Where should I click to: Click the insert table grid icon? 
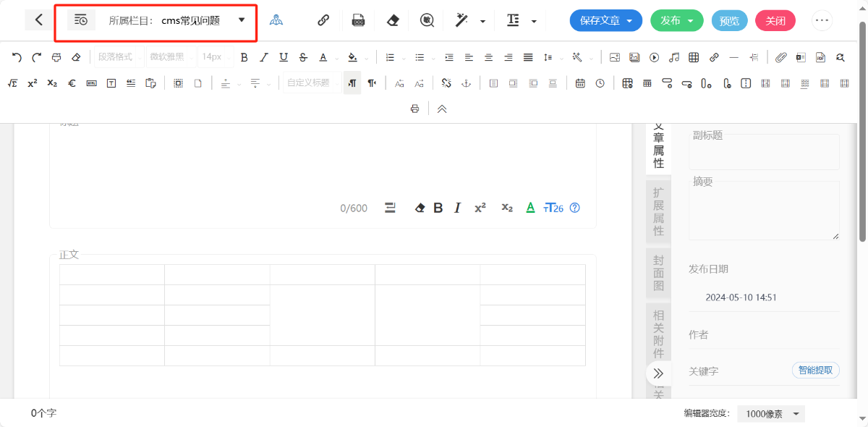point(694,57)
